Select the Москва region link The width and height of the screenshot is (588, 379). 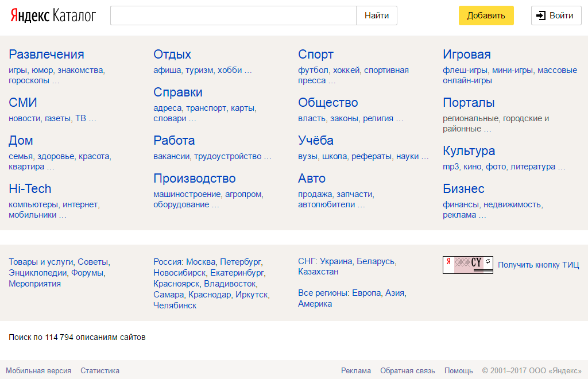point(200,262)
